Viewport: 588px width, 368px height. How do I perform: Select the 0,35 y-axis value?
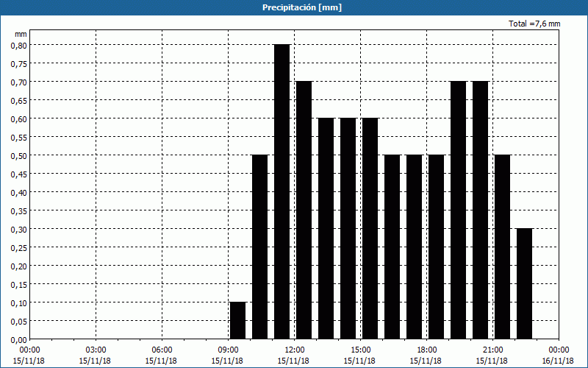coord(19,210)
